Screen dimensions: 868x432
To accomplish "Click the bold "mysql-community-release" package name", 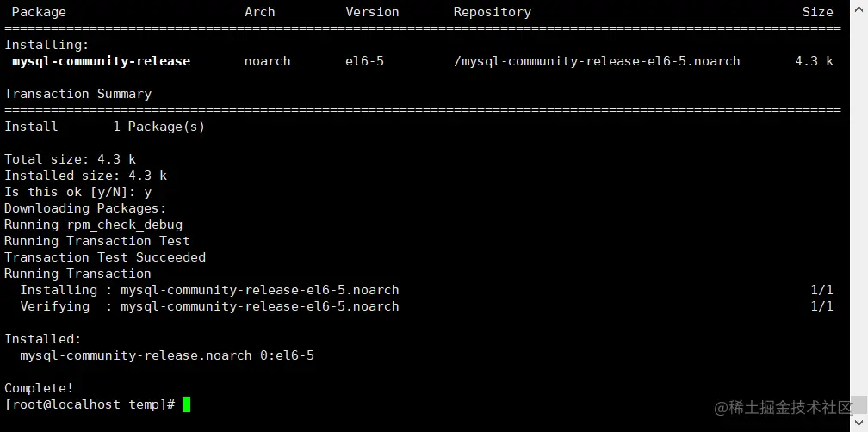I will click(102, 61).
